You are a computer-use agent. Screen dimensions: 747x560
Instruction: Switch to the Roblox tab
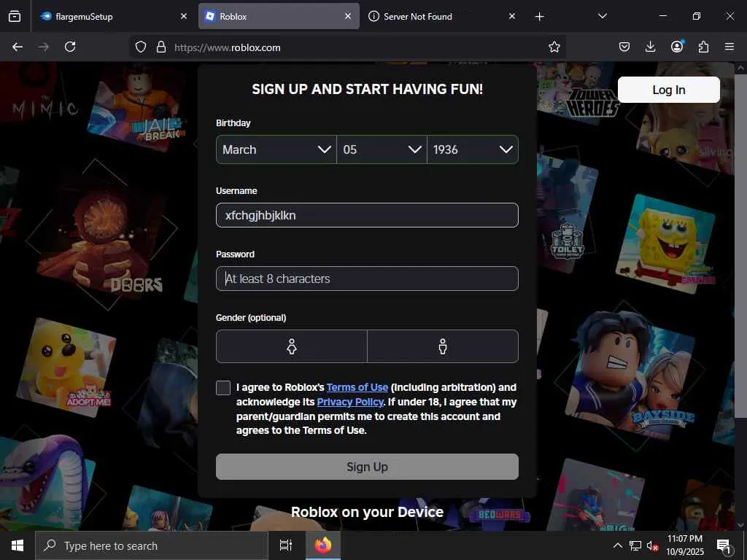click(x=279, y=16)
